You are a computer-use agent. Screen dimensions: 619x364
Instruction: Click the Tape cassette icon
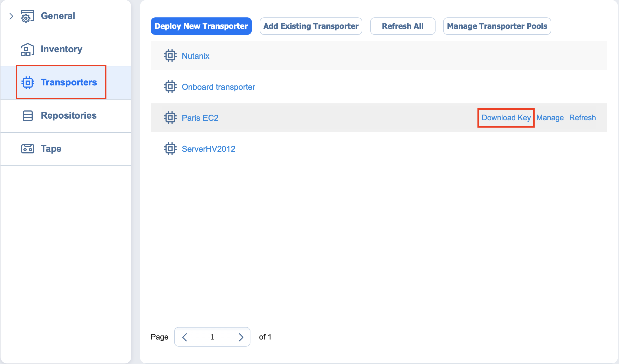(27, 149)
